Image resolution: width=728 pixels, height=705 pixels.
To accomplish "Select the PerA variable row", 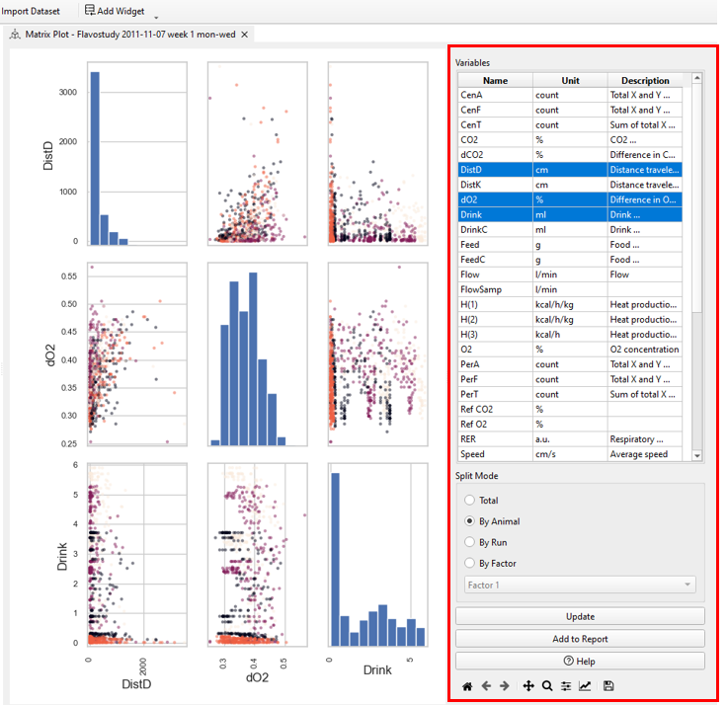I will pyautogui.click(x=570, y=364).
